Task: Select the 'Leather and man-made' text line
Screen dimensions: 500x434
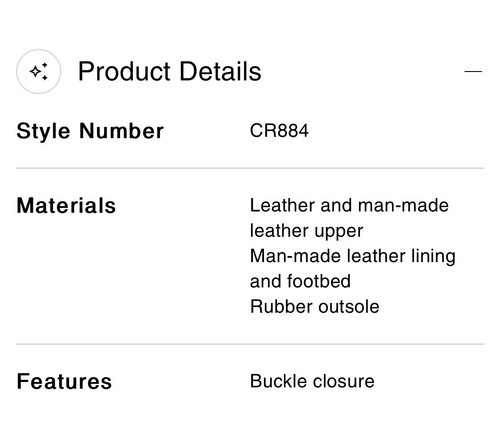Action: coord(349,205)
